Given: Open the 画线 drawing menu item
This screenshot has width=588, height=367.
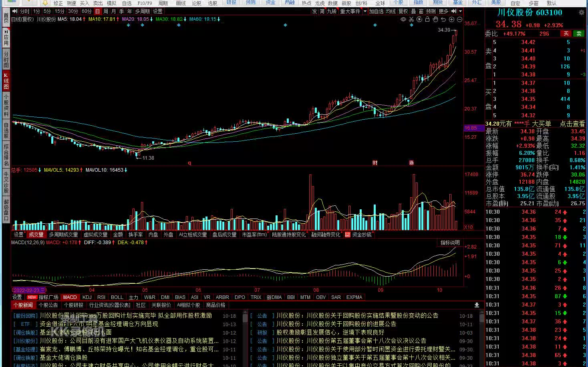Looking at the screenshot, I should [181, 3].
